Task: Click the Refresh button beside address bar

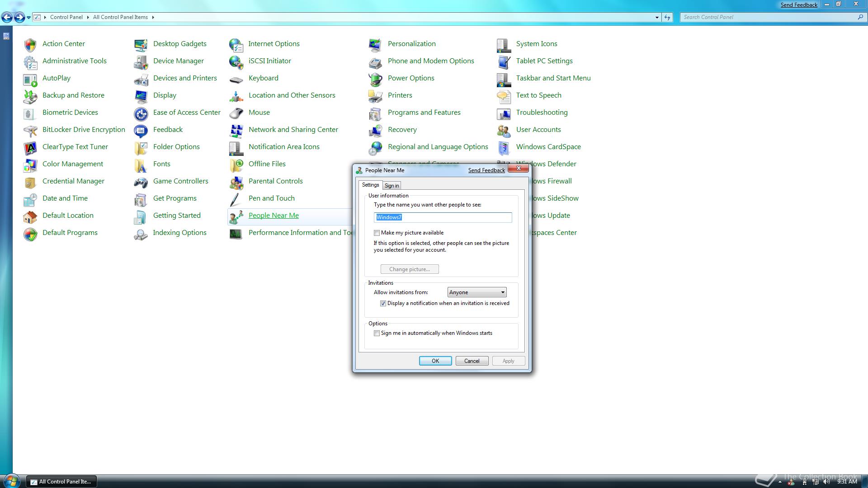Action: [667, 17]
